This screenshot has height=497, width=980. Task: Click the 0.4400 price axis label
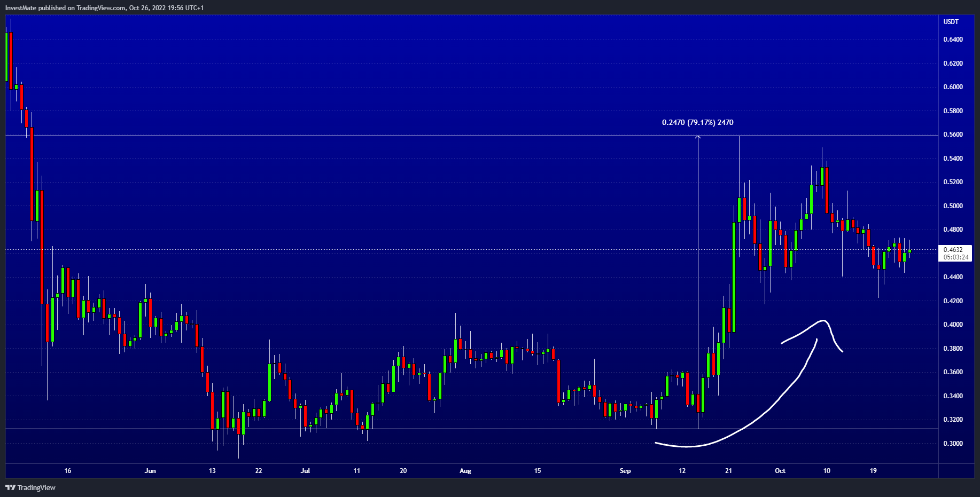[x=953, y=277]
